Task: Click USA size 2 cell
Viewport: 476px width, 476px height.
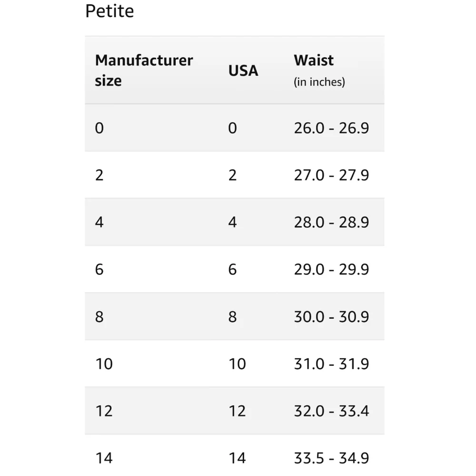Action: [232, 175]
